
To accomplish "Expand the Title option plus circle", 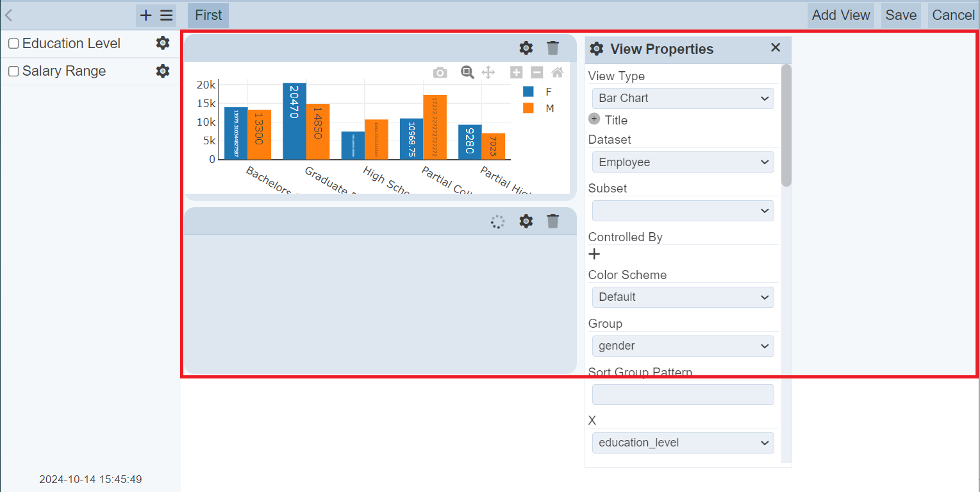I will (x=594, y=119).
